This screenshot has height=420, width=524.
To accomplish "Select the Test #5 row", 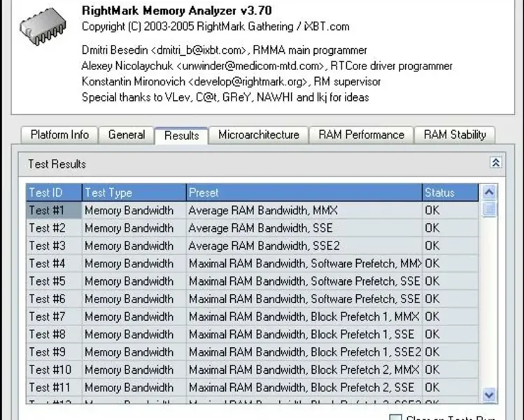I will (253, 281).
